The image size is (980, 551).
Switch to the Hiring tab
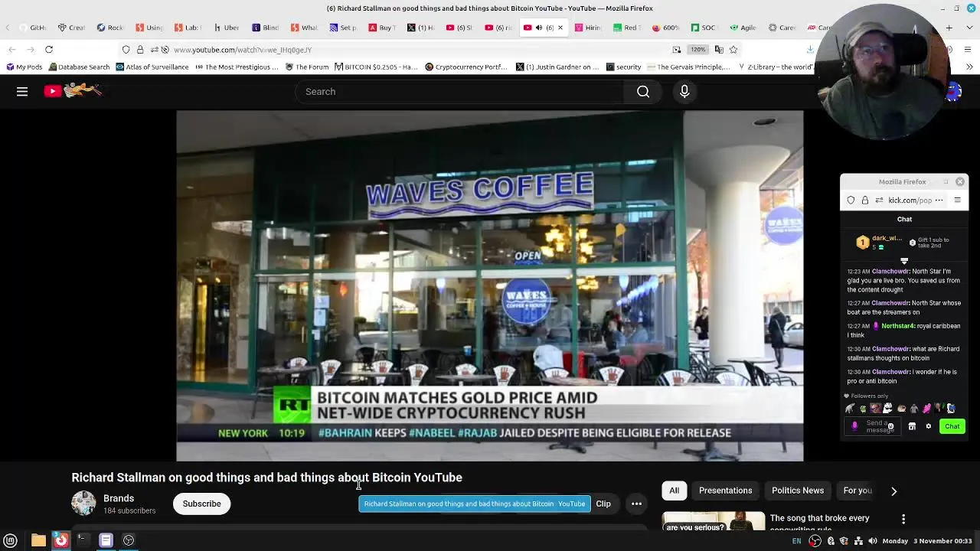coord(587,28)
